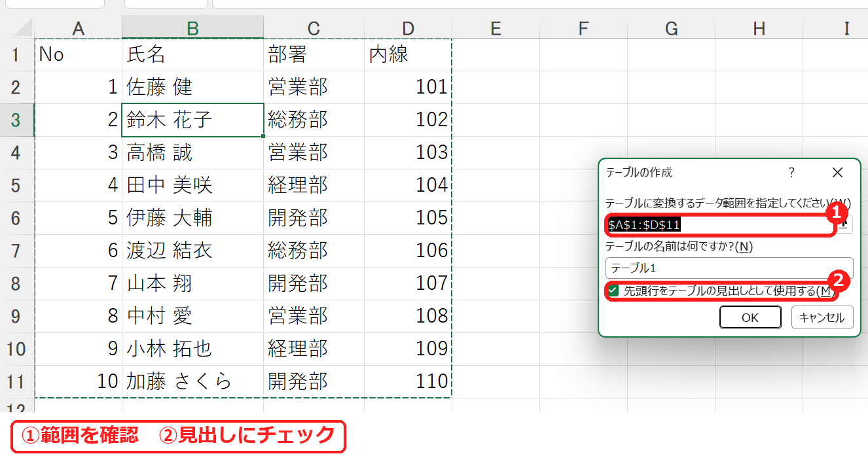This screenshot has width=868, height=458.
Task: Select row 9 header
Action: click(17, 316)
